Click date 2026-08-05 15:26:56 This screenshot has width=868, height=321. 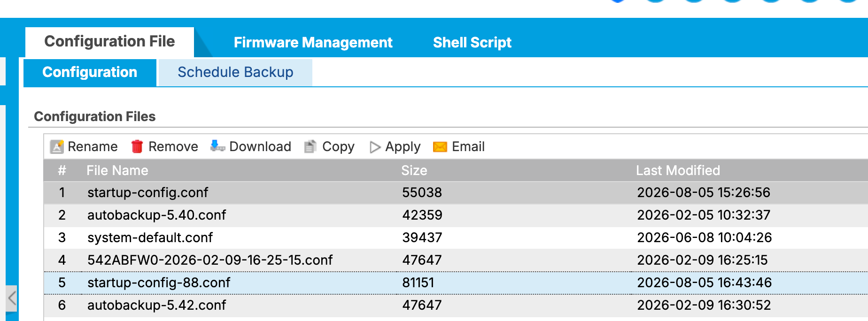[x=704, y=192]
